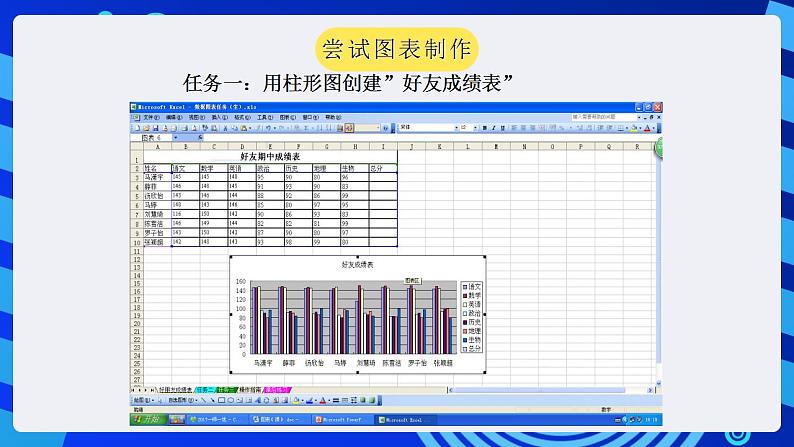Select the header cell 总分
This screenshot has height=447, width=794.
tap(383, 169)
